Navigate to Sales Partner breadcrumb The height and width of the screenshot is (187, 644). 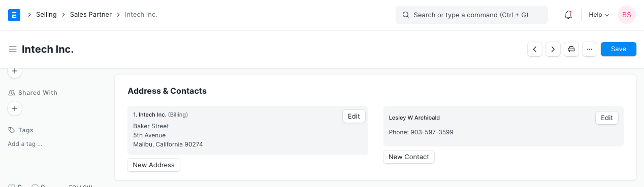point(91,15)
